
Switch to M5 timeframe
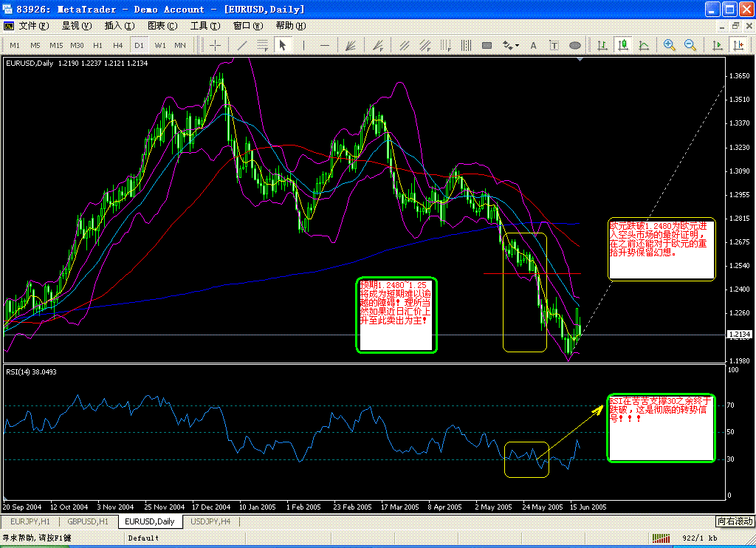click(x=35, y=45)
